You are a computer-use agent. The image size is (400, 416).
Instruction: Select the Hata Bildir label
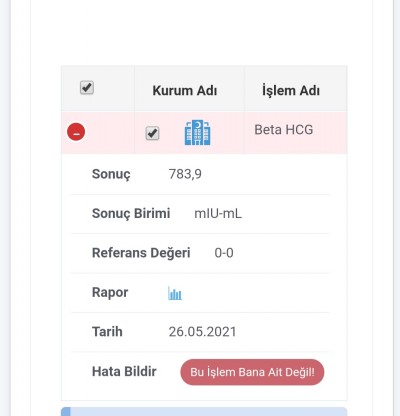pos(124,371)
